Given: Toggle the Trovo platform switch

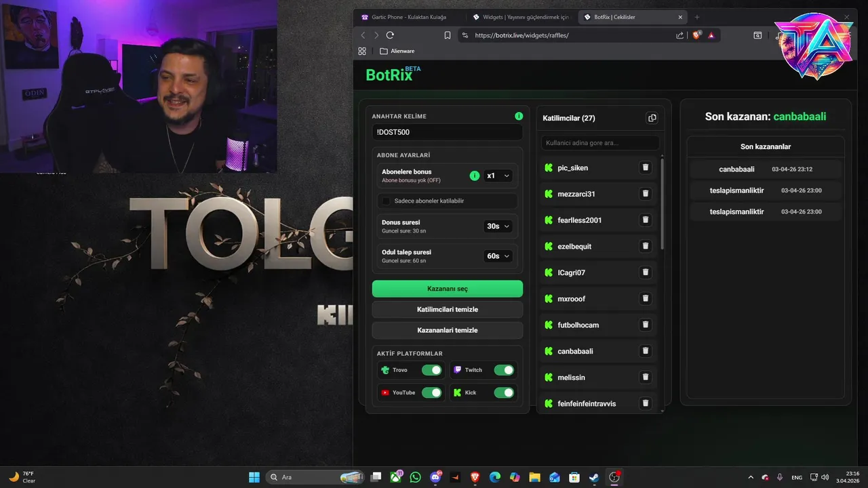Looking at the screenshot, I should coord(431,370).
